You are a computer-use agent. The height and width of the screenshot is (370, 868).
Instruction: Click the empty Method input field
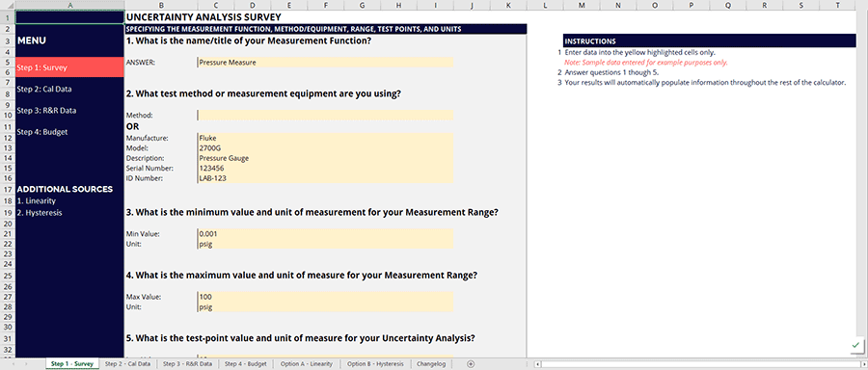point(325,115)
